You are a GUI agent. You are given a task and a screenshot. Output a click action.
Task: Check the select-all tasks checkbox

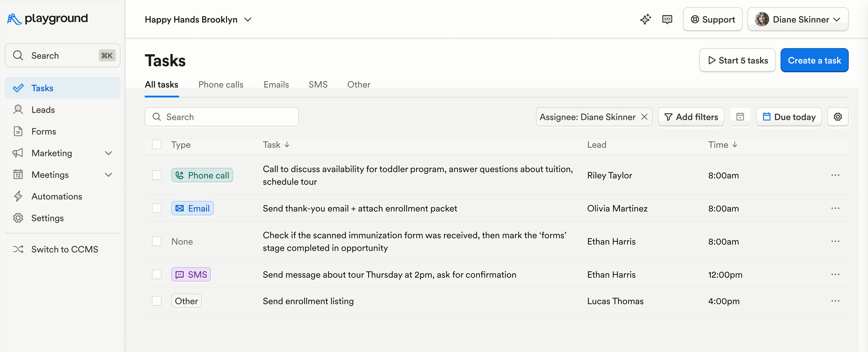pos(157,144)
